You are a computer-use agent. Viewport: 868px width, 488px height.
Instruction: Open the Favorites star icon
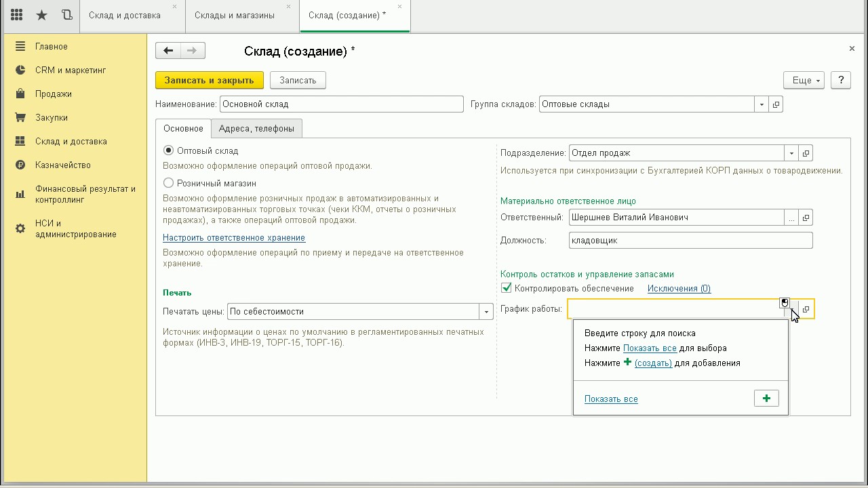coord(41,15)
